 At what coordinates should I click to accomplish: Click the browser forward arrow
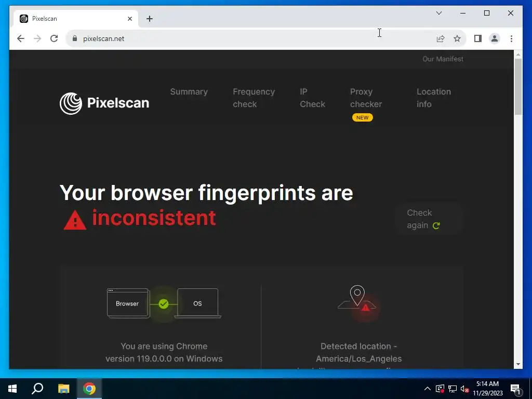(x=37, y=38)
